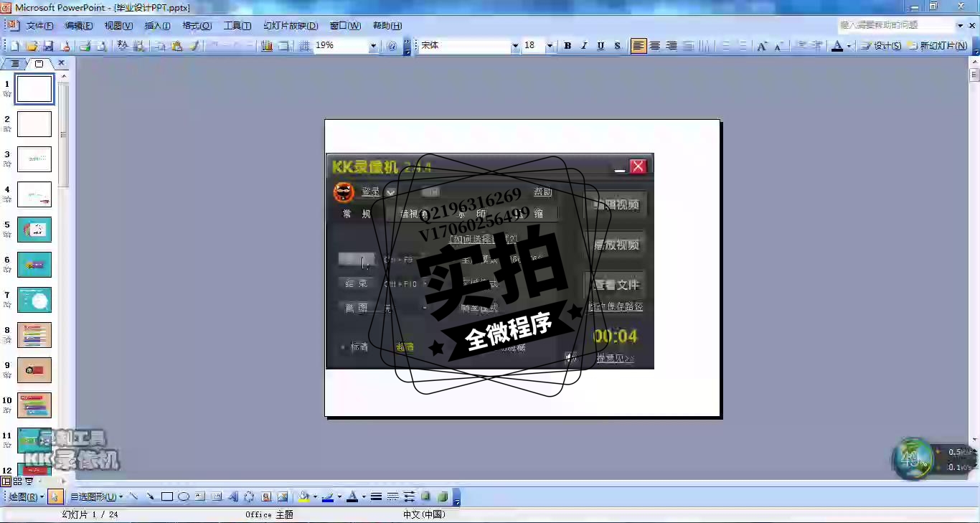The width and height of the screenshot is (980, 523).
Task: Activate the Format Painter brush
Action: click(194, 46)
